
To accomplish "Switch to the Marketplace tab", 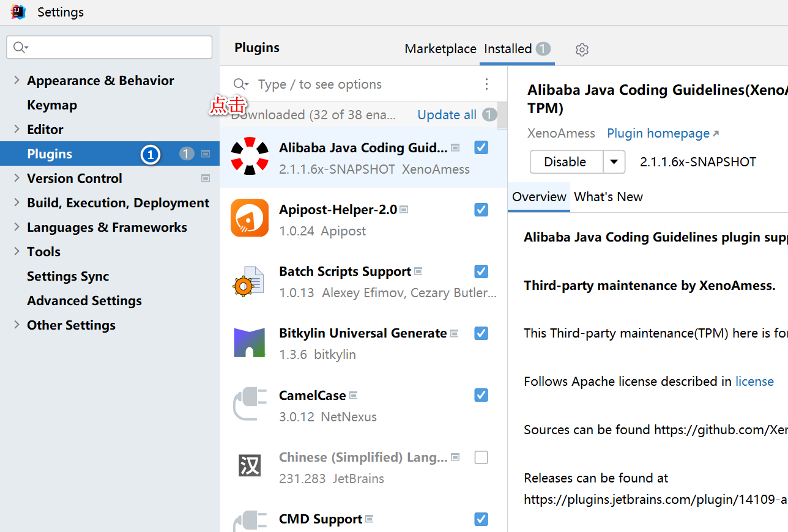I will [x=440, y=49].
